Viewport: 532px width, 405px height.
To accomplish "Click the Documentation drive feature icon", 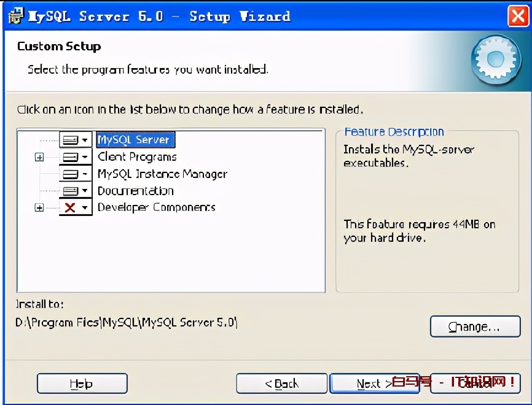I will click(x=71, y=191).
